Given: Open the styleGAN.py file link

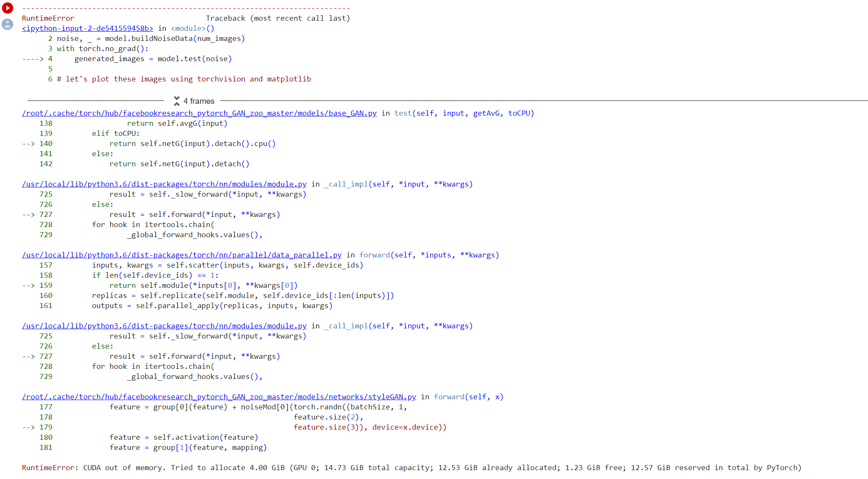Looking at the screenshot, I should tap(219, 397).
